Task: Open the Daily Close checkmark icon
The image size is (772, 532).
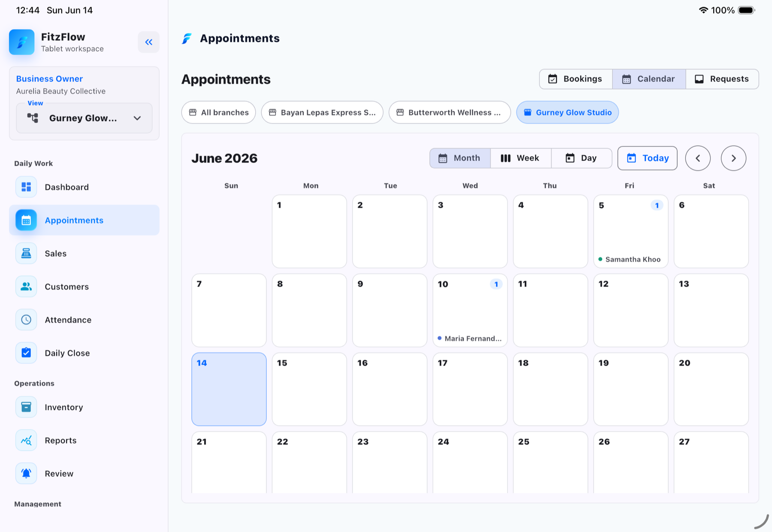Action: 26,353
